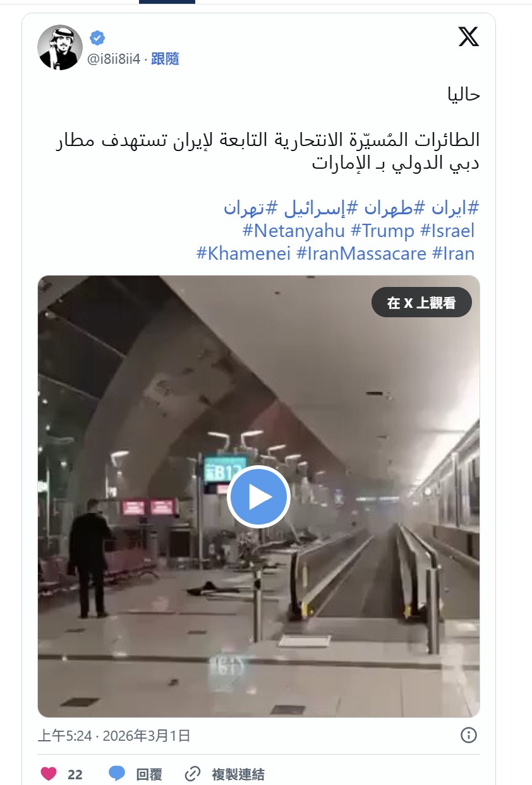Screen dimensions: 532x785
Task: Click the copy link chain icon
Action: click(193, 774)
